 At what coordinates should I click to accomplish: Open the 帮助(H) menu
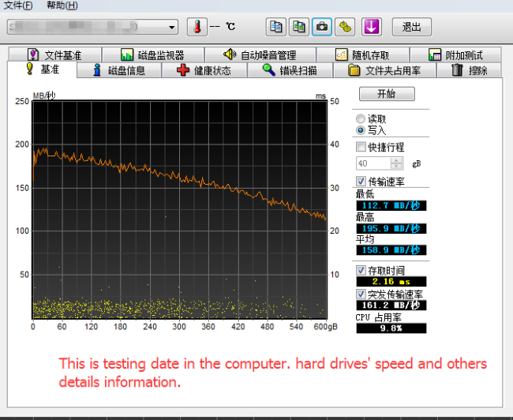(x=62, y=6)
